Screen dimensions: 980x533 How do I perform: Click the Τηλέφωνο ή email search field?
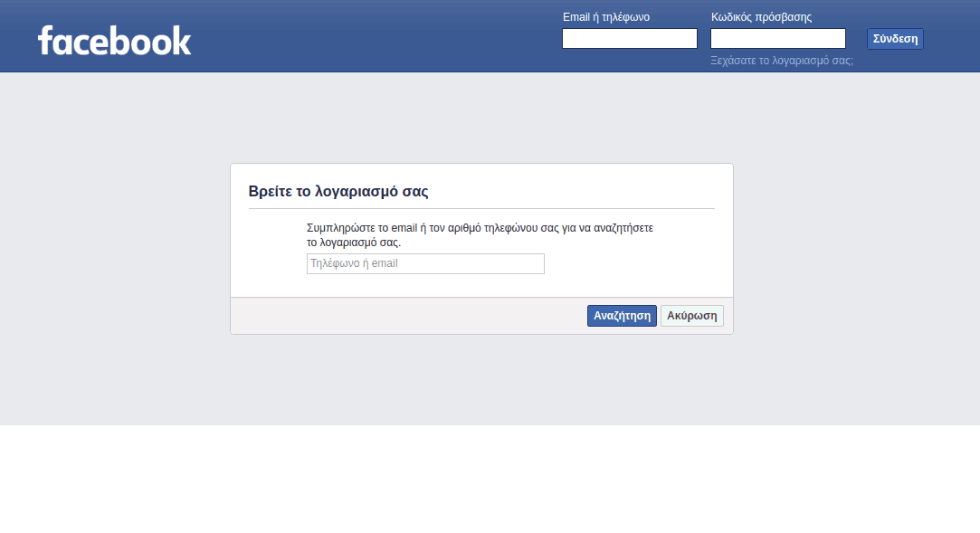425,263
